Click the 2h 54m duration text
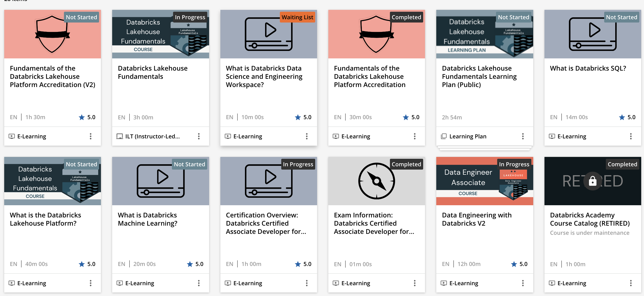Screen dimensions: 644x296 click(452, 118)
